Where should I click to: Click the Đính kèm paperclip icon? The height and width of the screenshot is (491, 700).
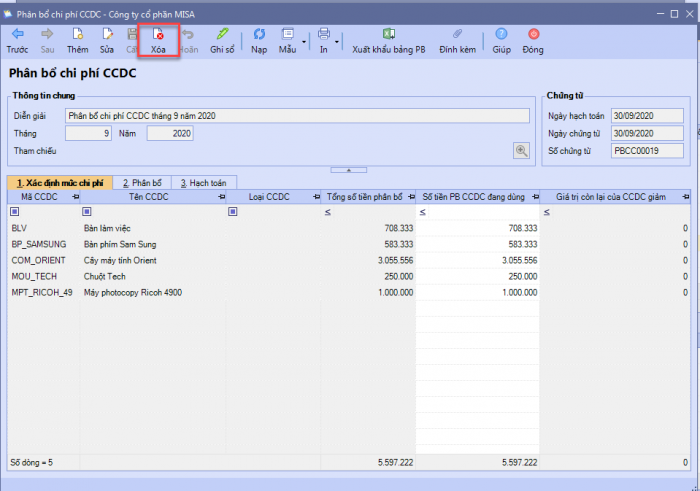pos(455,35)
